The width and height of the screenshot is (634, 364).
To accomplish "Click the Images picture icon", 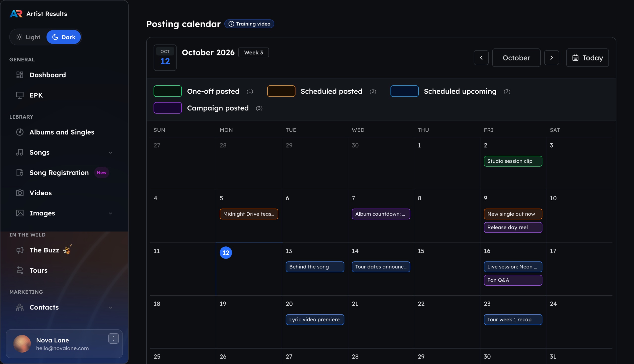I will (x=20, y=213).
